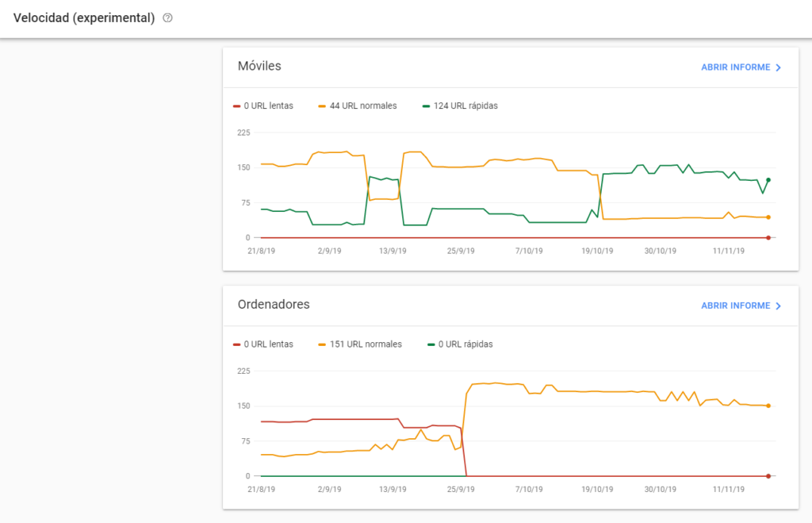This screenshot has width=812, height=523.
Task: Select '124 URL rápidas' legend in Móviles chart
Action: [x=460, y=106]
